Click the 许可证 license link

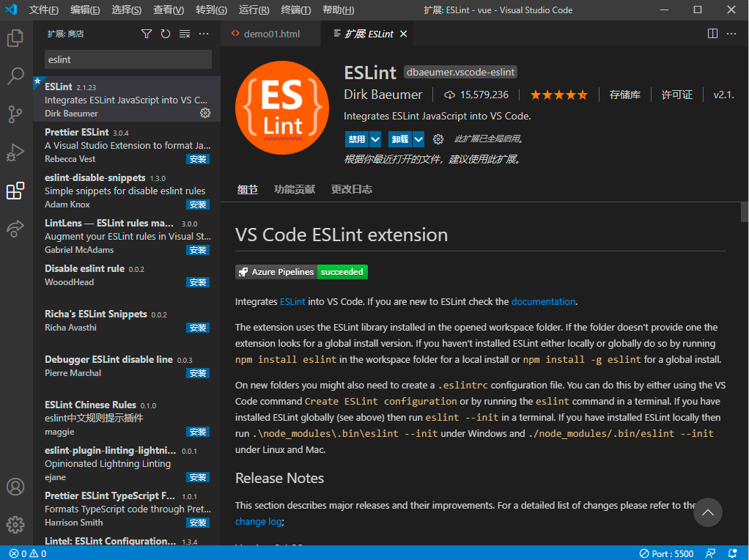677,95
